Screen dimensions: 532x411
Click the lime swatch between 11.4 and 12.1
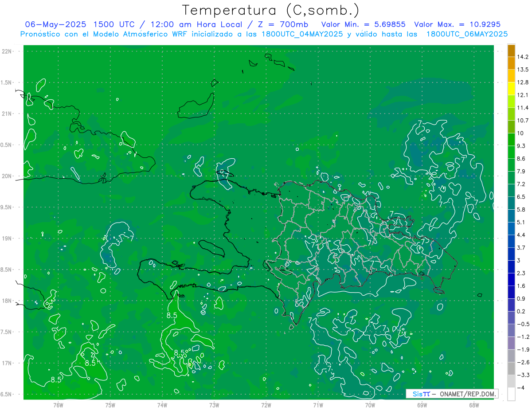(511, 102)
